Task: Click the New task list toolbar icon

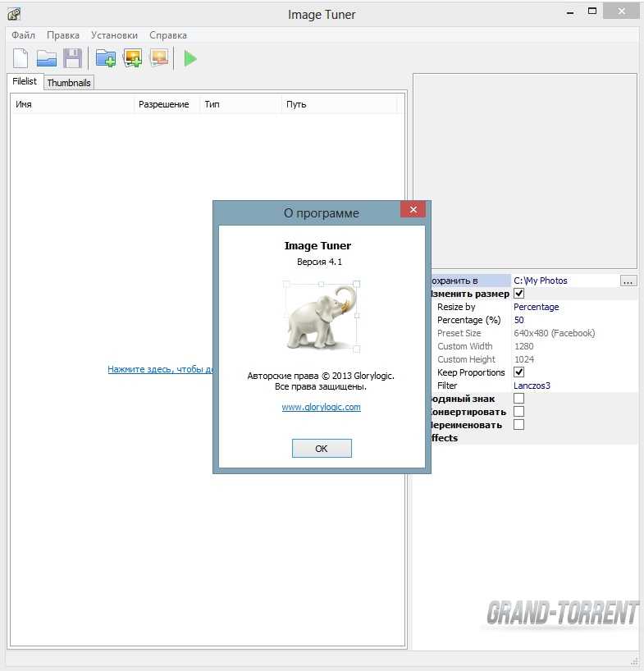Action: (x=21, y=58)
